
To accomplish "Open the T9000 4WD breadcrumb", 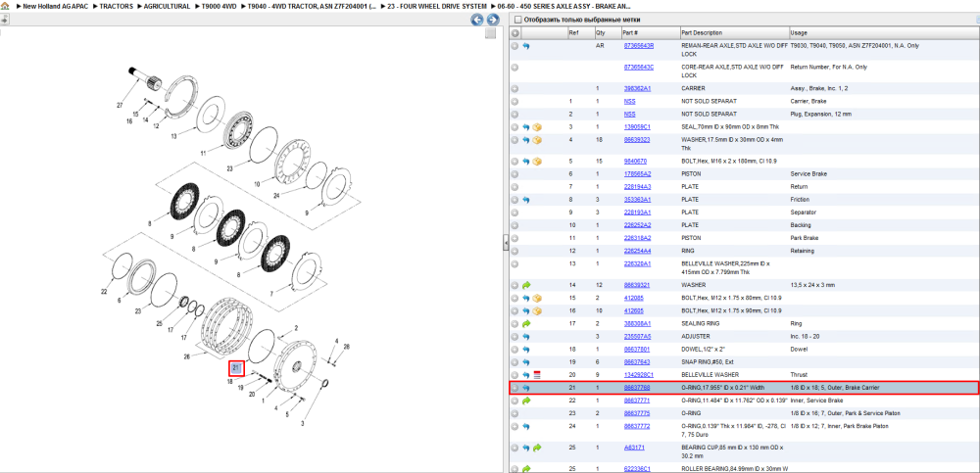I will pyautogui.click(x=219, y=6).
